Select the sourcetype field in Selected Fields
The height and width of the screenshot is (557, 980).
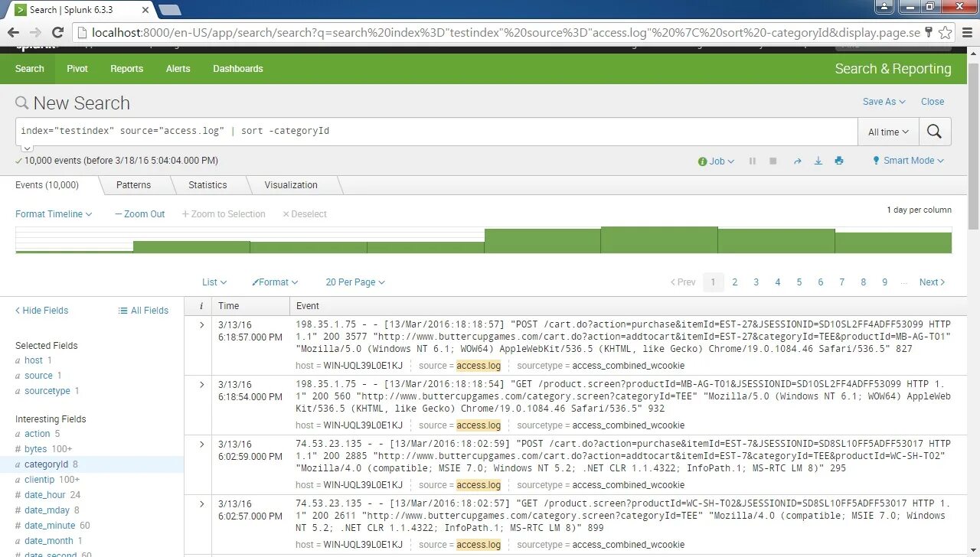[47, 391]
